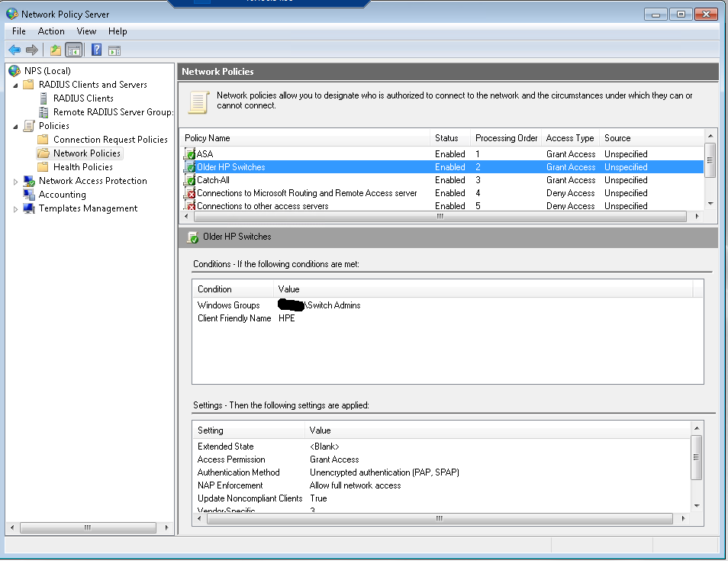728x561 pixels.
Task: Click the settings list vertical scrollbar down arrow
Action: 697,505
